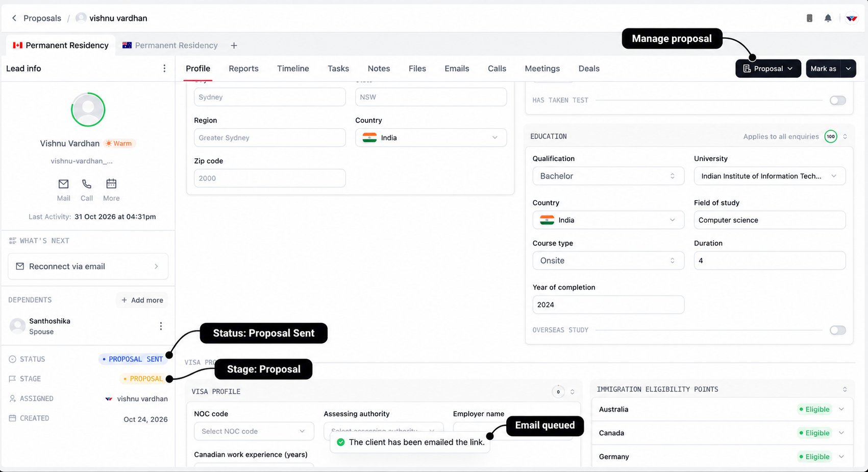Open the user account logo at top right
Image resolution: width=868 pixels, height=472 pixels.
852,18
